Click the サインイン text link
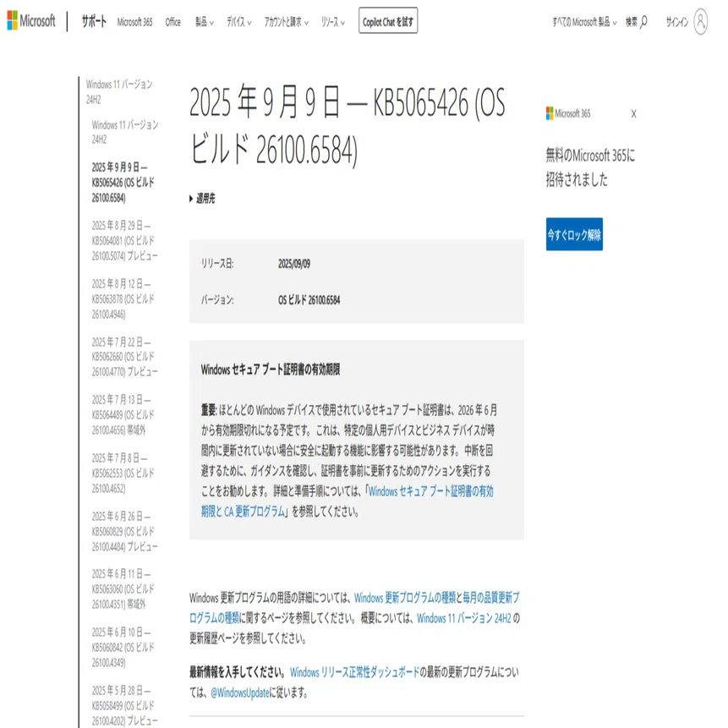Viewport: 728px width, 728px height. [677, 22]
